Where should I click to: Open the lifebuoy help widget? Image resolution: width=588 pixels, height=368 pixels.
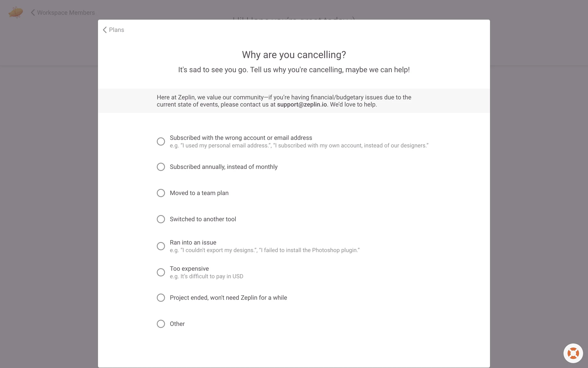(573, 353)
